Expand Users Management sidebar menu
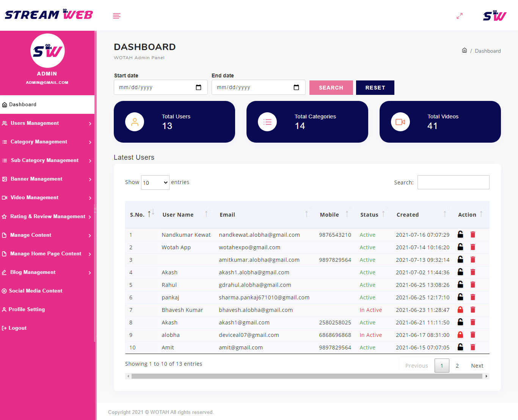The height and width of the screenshot is (420, 518). tap(47, 123)
